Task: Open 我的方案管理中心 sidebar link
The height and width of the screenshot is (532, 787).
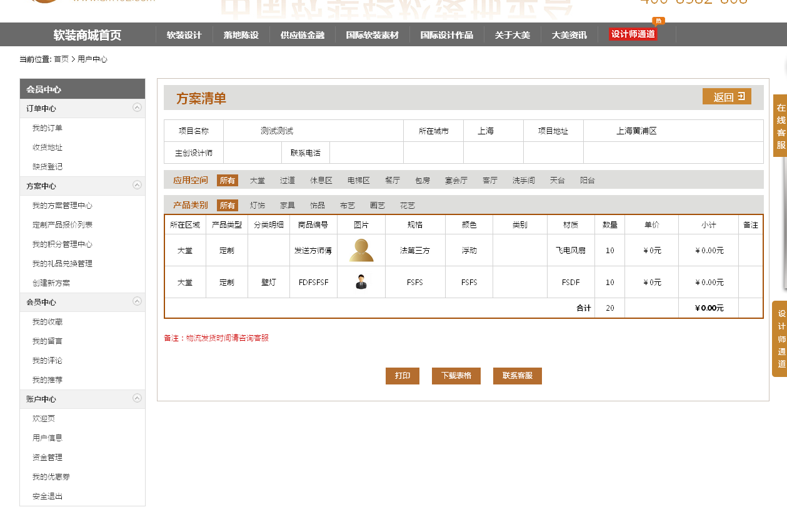Action: tap(63, 206)
